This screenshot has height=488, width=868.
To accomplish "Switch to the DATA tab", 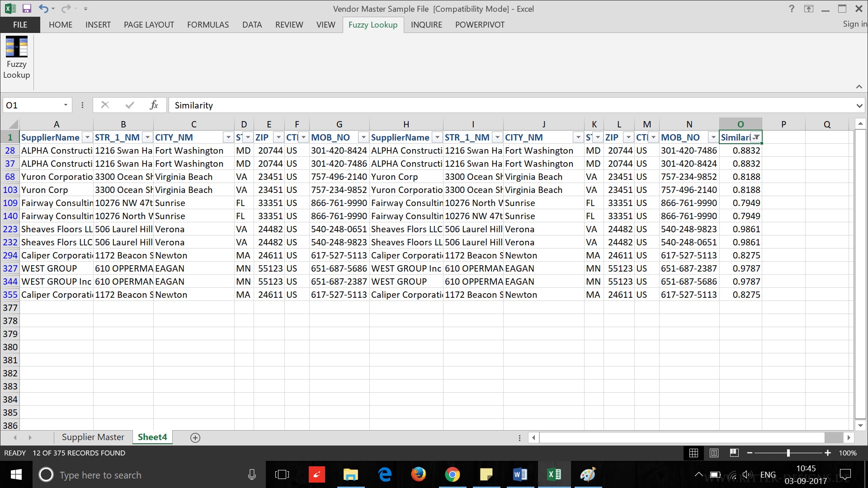I will tap(252, 25).
